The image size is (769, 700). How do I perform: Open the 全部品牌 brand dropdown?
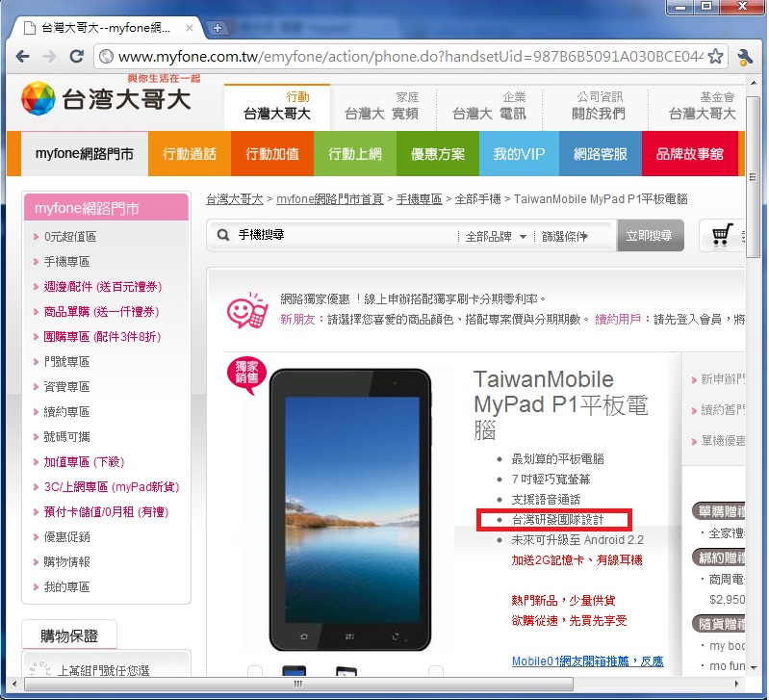[496, 237]
